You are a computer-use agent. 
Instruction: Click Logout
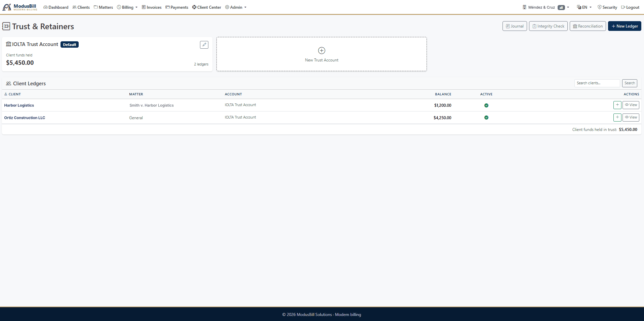click(x=630, y=7)
